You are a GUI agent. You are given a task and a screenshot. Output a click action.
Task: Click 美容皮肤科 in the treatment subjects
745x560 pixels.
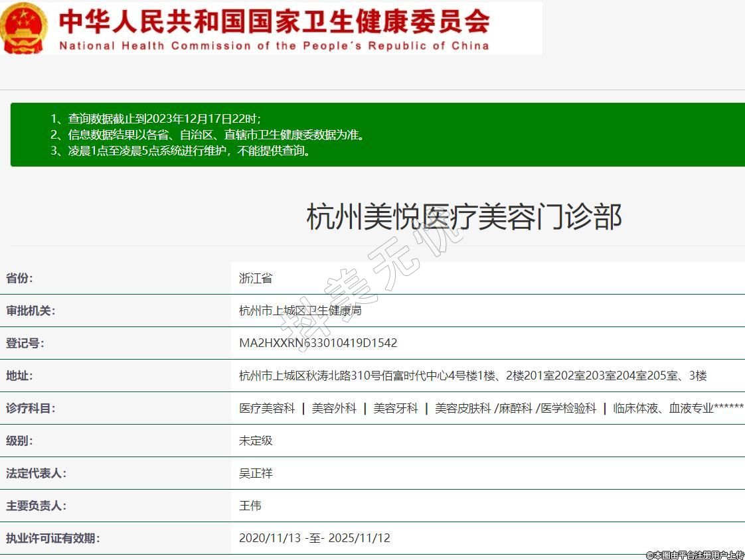tap(463, 408)
